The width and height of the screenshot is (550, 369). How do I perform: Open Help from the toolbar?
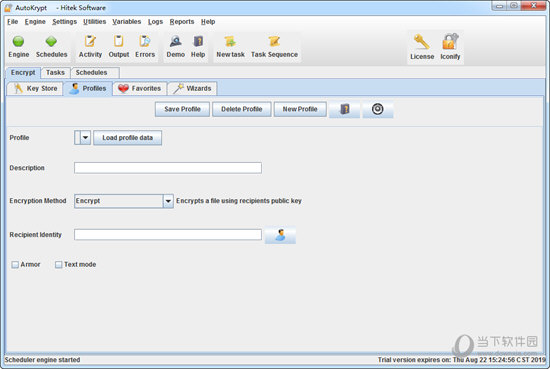(198, 41)
